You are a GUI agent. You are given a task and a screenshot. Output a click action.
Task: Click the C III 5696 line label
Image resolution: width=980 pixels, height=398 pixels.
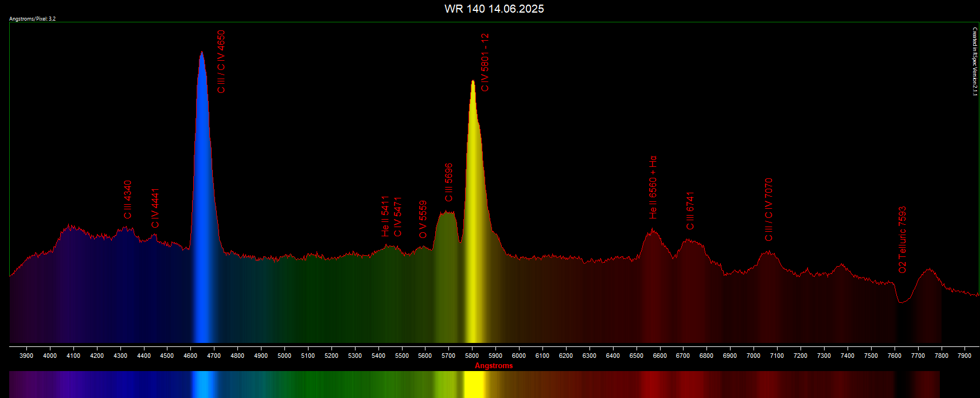coord(449,183)
